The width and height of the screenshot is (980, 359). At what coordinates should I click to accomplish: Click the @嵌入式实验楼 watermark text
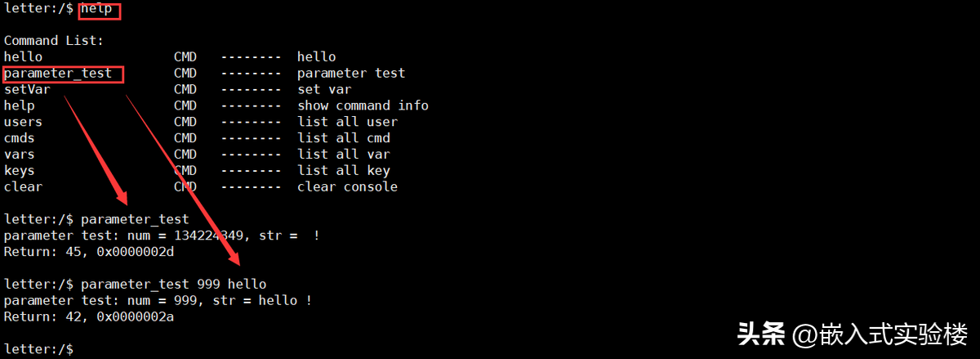pyautogui.click(x=880, y=334)
